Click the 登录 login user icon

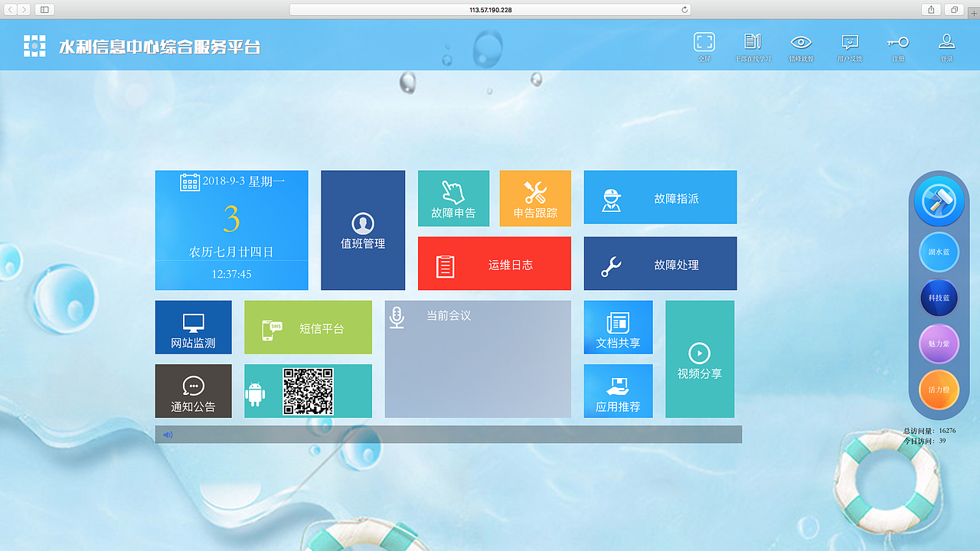[947, 41]
